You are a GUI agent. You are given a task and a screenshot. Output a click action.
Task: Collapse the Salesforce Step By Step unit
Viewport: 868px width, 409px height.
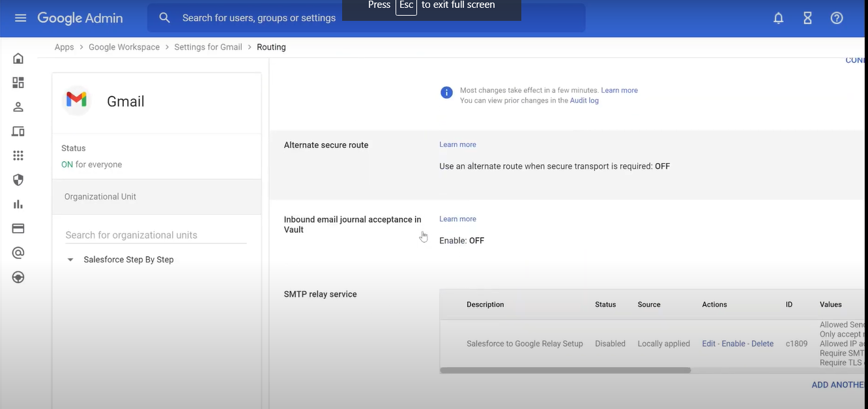pyautogui.click(x=70, y=260)
